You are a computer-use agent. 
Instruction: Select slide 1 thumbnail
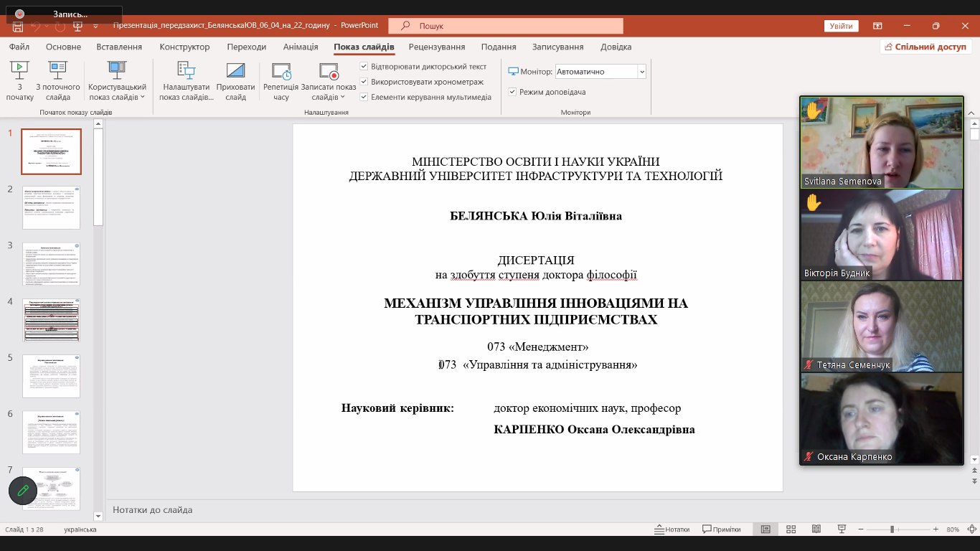51,151
